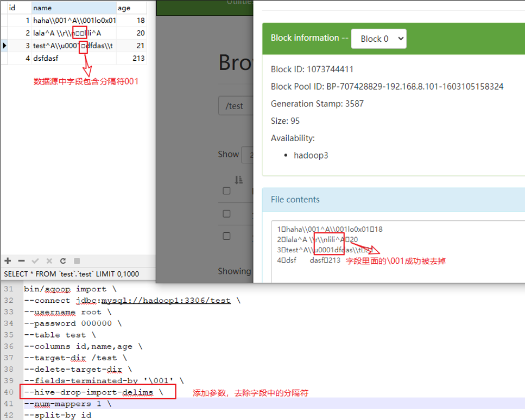
Task: Click the --table test line
Action: pyautogui.click(x=60, y=335)
